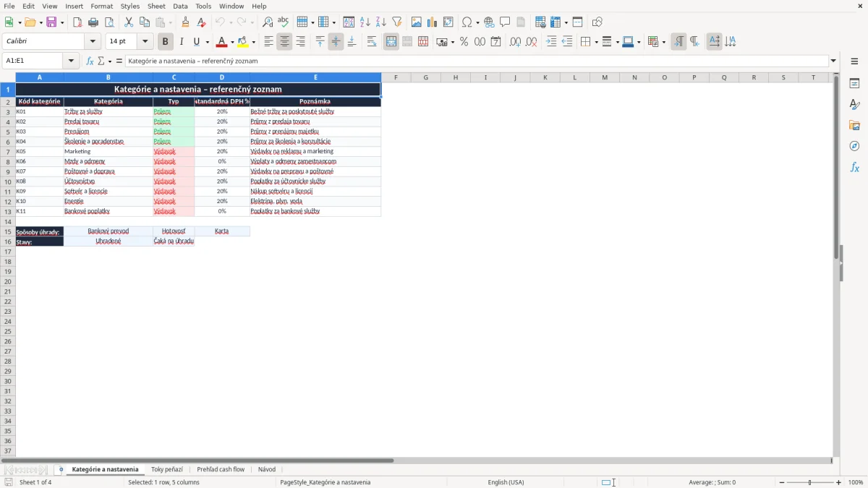
Task: Open the Sheet menu
Action: (156, 6)
